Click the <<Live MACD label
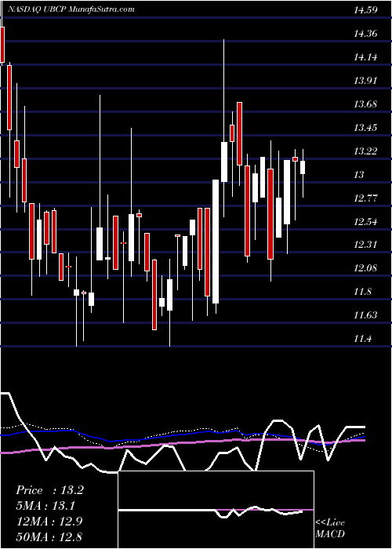This screenshot has width=392, height=549. (x=330, y=528)
